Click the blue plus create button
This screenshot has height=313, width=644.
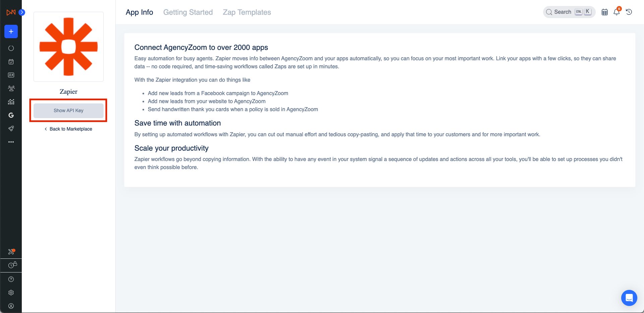[11, 31]
